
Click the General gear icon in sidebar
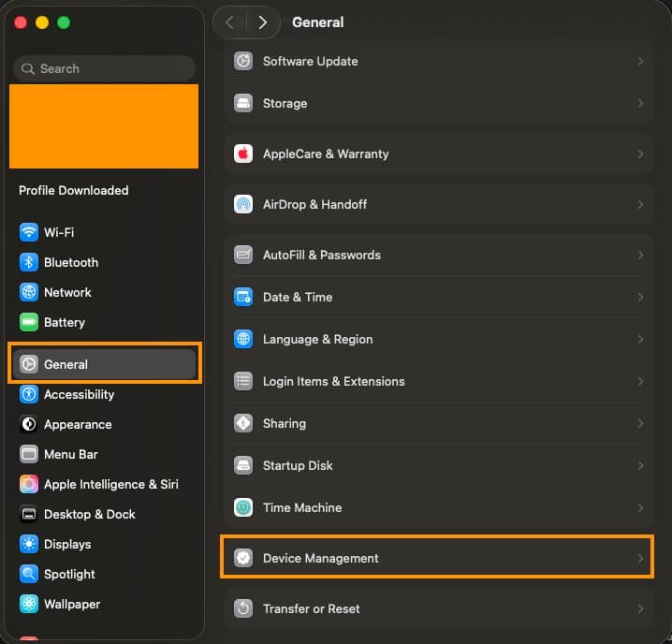[29, 364]
